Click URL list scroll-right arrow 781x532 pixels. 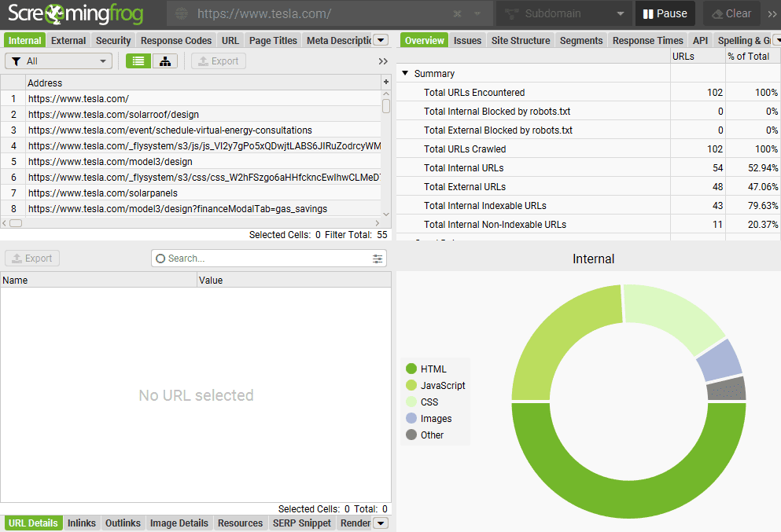[377, 223]
